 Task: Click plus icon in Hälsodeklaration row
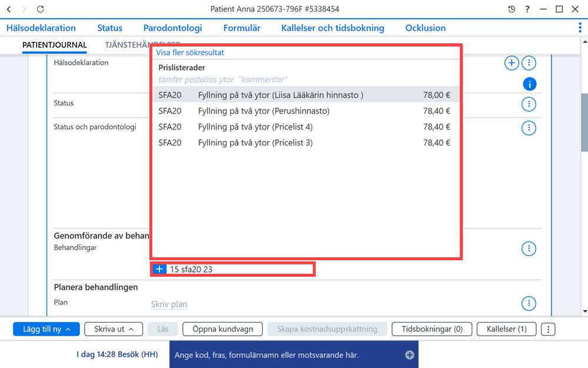coord(512,63)
